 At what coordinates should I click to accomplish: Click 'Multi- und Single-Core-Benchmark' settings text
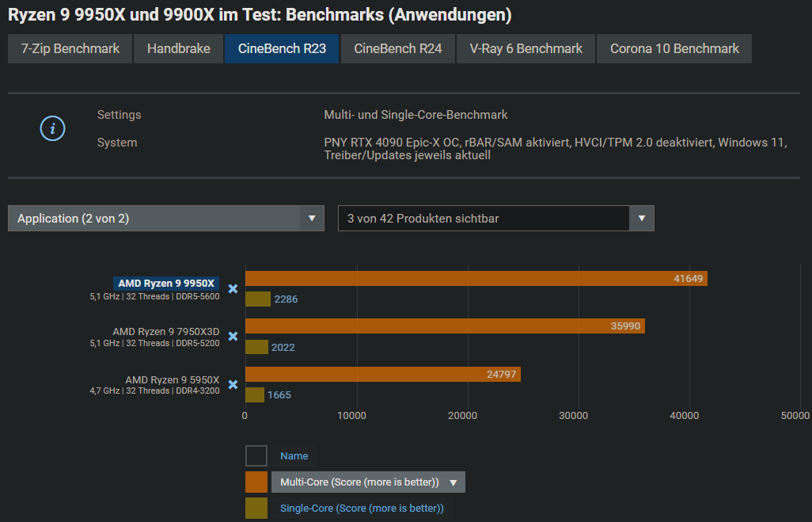(415, 115)
